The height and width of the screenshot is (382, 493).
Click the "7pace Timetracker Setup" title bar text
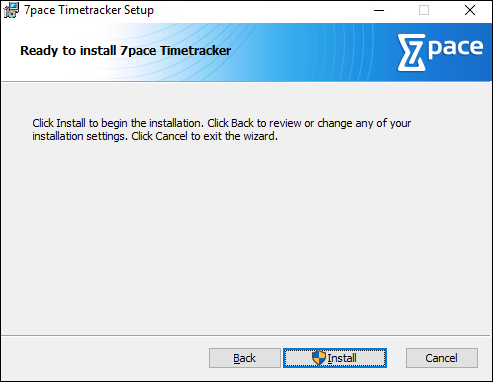click(x=89, y=10)
